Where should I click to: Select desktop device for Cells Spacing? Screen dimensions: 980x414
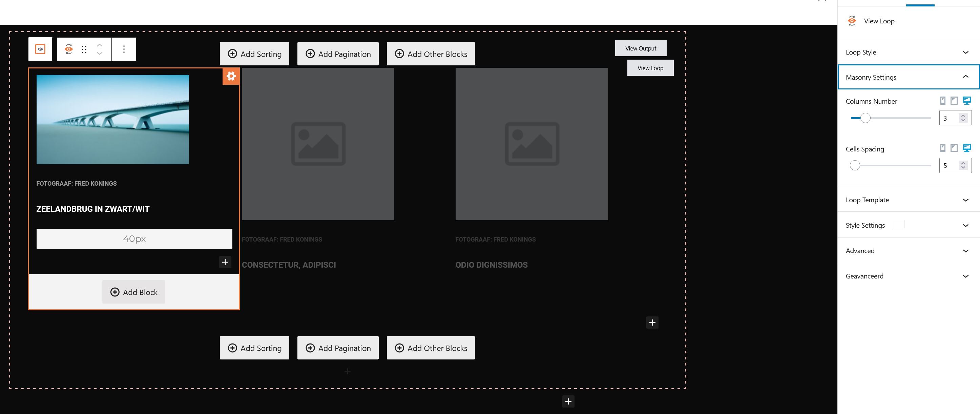967,148
